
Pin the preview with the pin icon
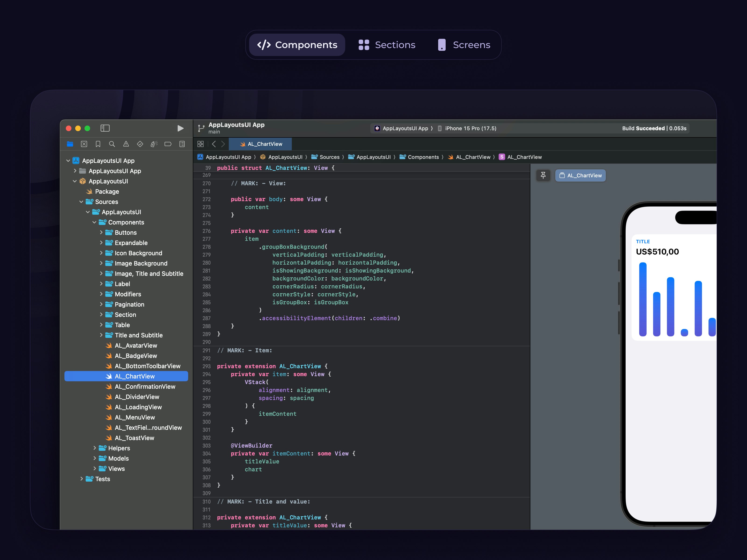pyautogui.click(x=543, y=175)
